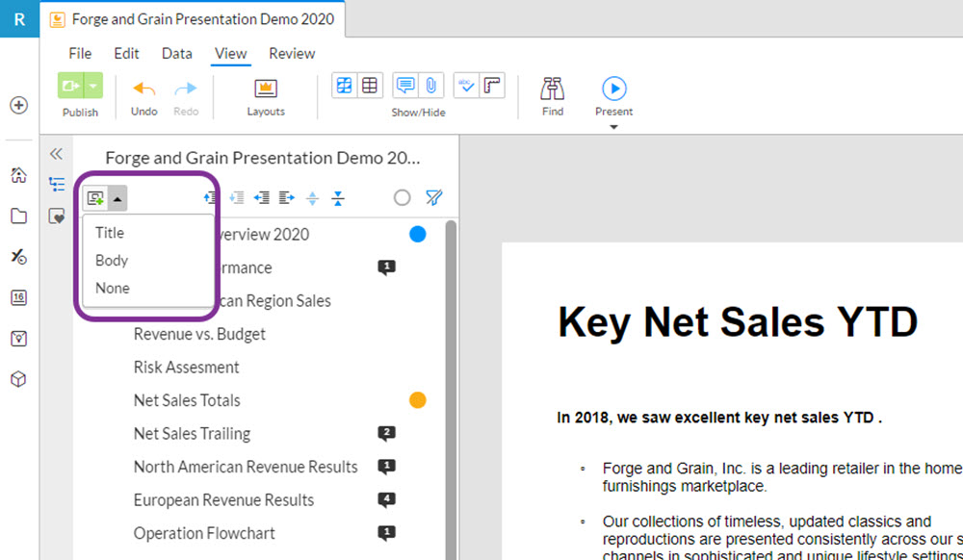Collapse the outline panel with double chevron
The image size is (963, 560).
[x=56, y=153]
